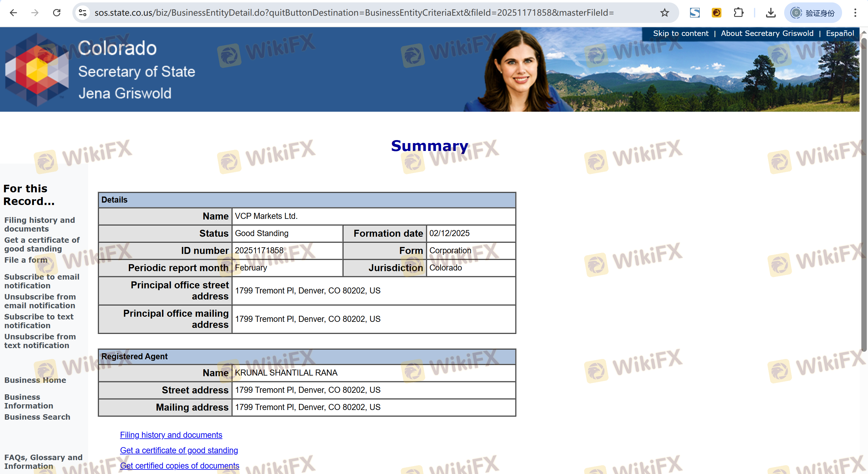This screenshot has width=868, height=474.
Task: Open the WikiFX browser extension icon
Action: pos(716,13)
